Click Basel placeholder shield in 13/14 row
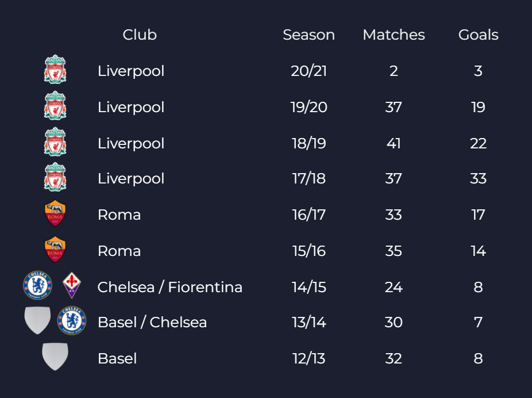The width and height of the screenshot is (532, 398). (37, 321)
